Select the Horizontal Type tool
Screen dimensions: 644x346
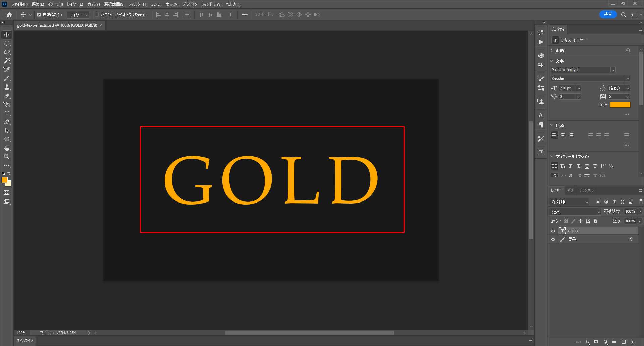[x=7, y=113]
